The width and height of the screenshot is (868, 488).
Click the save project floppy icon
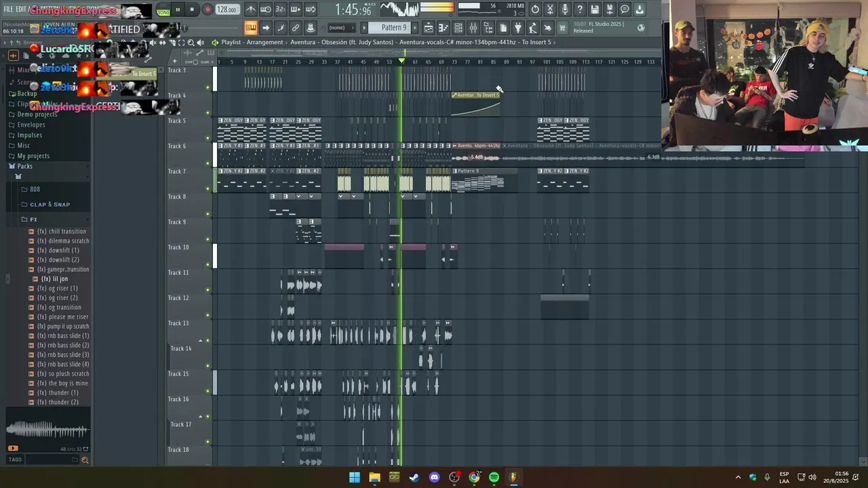[595, 9]
